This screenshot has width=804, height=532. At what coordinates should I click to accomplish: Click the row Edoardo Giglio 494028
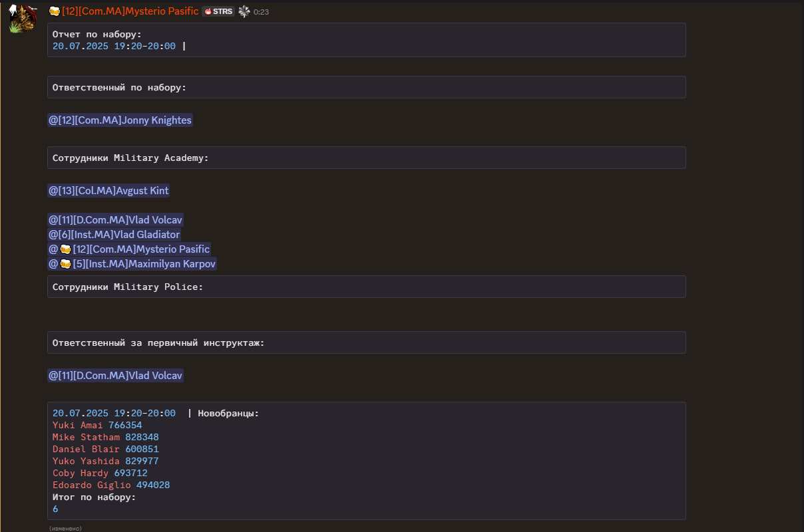(111, 485)
